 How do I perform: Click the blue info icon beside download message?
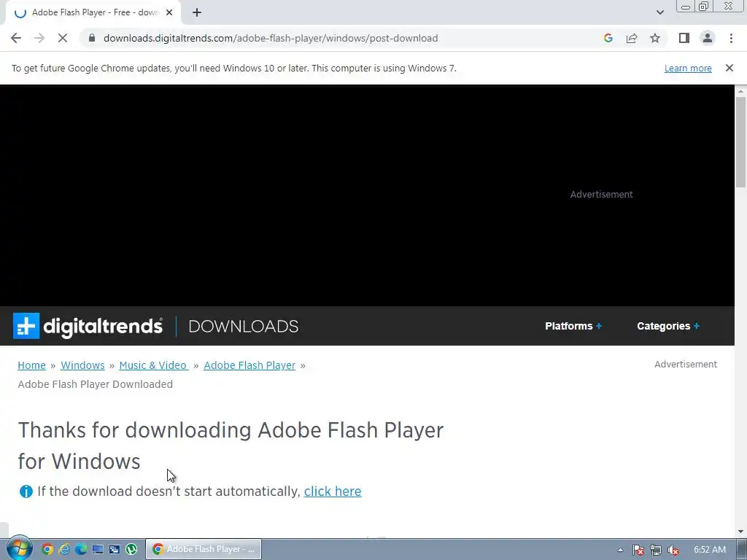click(26, 491)
